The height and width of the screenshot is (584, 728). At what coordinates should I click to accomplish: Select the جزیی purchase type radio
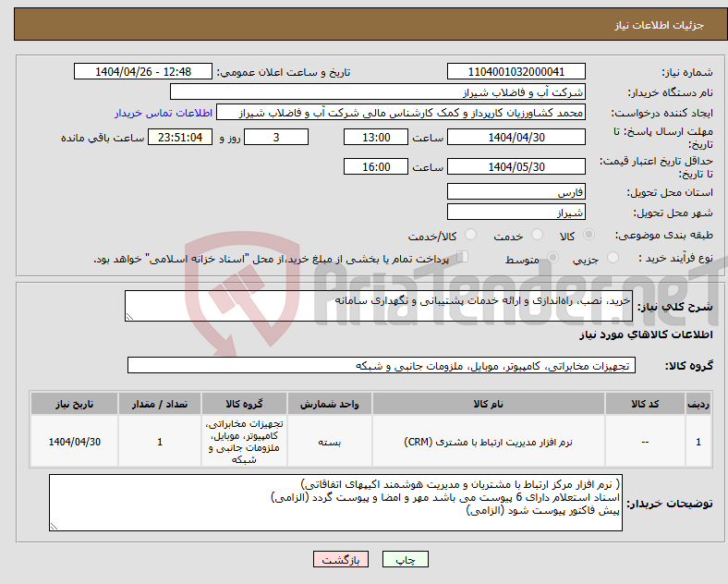coord(613,257)
